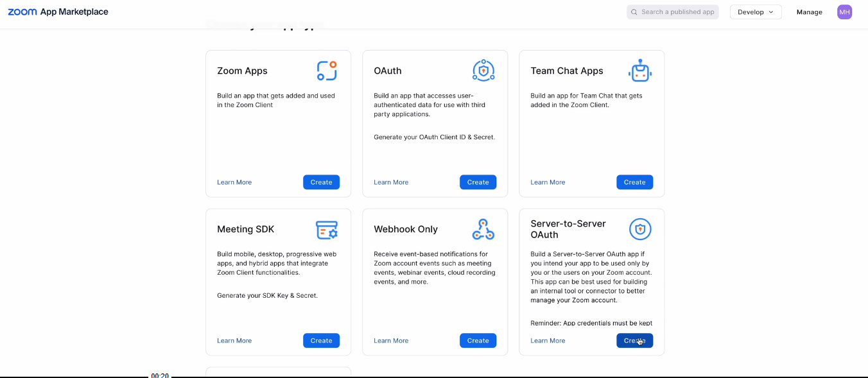Click the Server-to-Server OAuth title
The image size is (868, 378).
coord(568,229)
